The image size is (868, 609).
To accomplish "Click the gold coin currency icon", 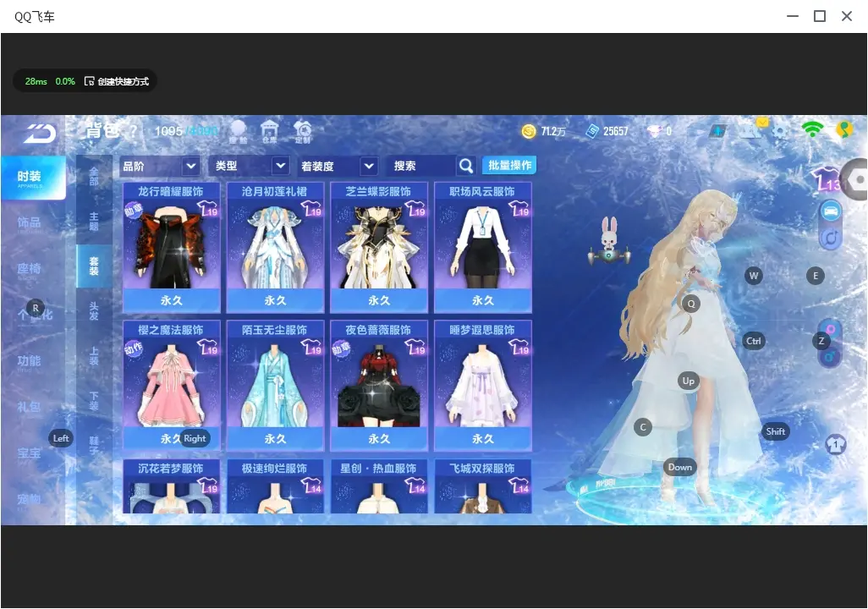I will (529, 131).
